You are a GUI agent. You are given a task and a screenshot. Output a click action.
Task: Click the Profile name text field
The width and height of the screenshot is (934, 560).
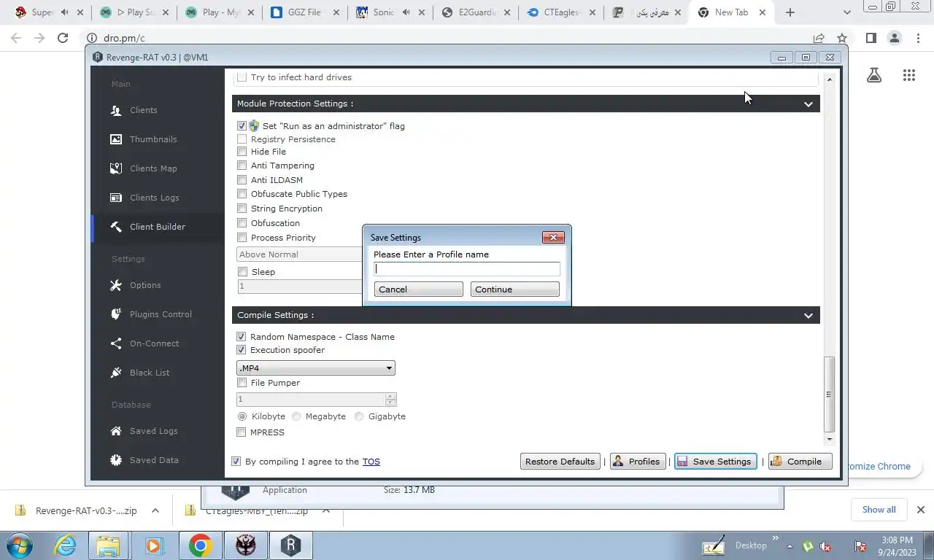coord(467,269)
